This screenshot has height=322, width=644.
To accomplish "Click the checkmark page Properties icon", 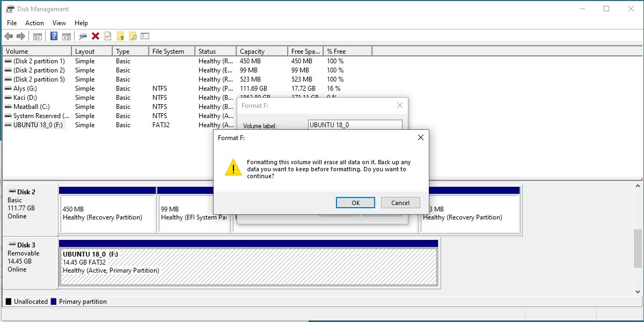I will 108,36.
